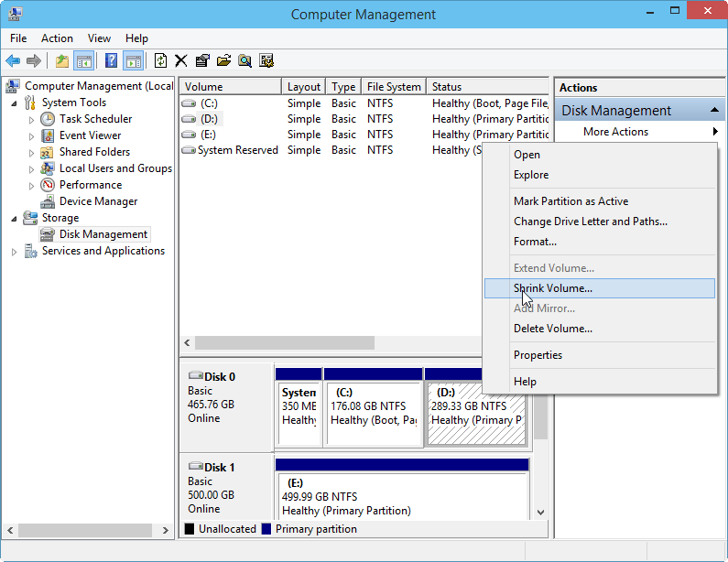This screenshot has width=728, height=562.
Task: Toggle the Show/Hide Action Pane toolbar button
Action: (134, 61)
